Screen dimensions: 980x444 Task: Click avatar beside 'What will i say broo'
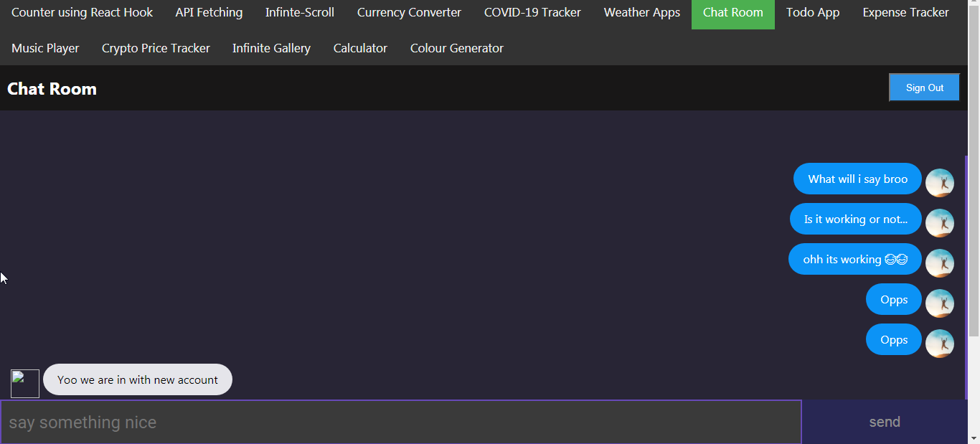tap(940, 183)
